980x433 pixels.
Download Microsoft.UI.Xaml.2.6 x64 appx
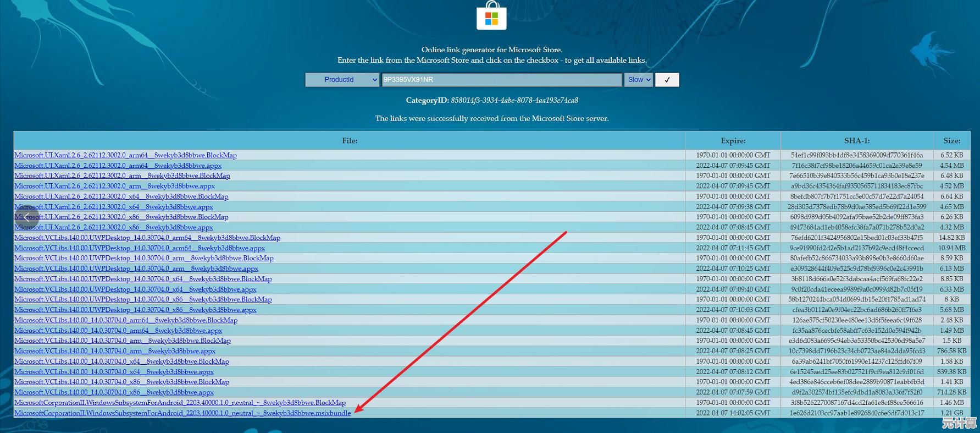point(114,207)
